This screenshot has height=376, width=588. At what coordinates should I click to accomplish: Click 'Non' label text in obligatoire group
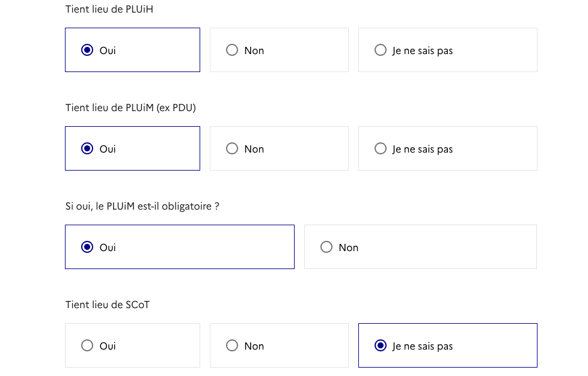(349, 248)
